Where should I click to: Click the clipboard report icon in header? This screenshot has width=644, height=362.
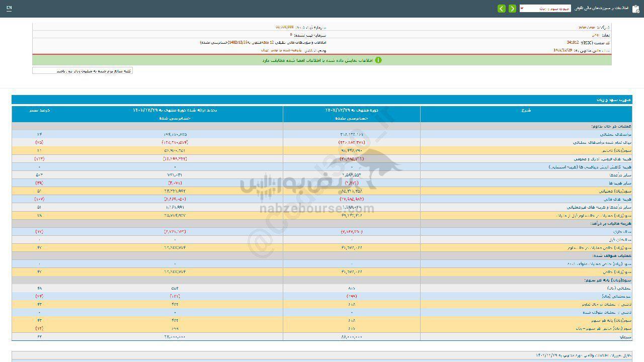click(635, 9)
